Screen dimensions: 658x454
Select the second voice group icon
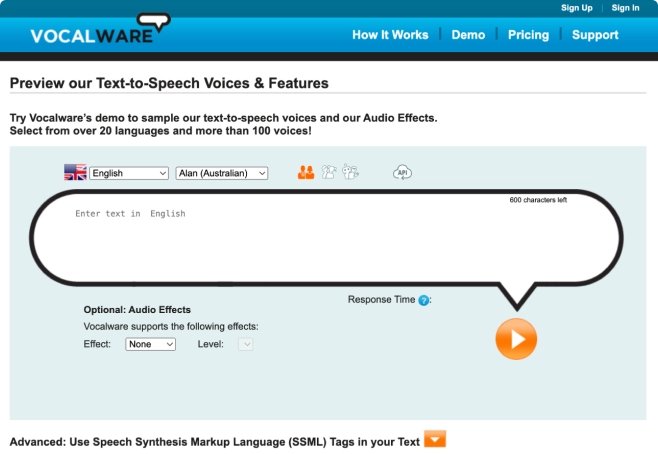329,172
